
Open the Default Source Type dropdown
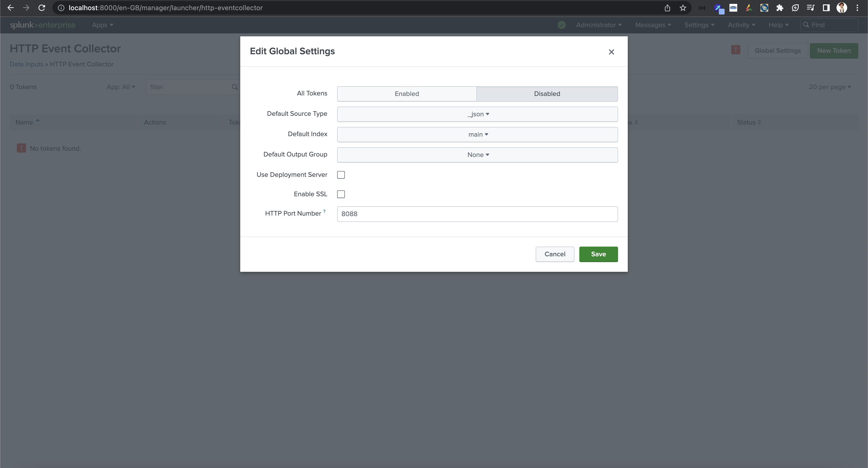coord(477,114)
